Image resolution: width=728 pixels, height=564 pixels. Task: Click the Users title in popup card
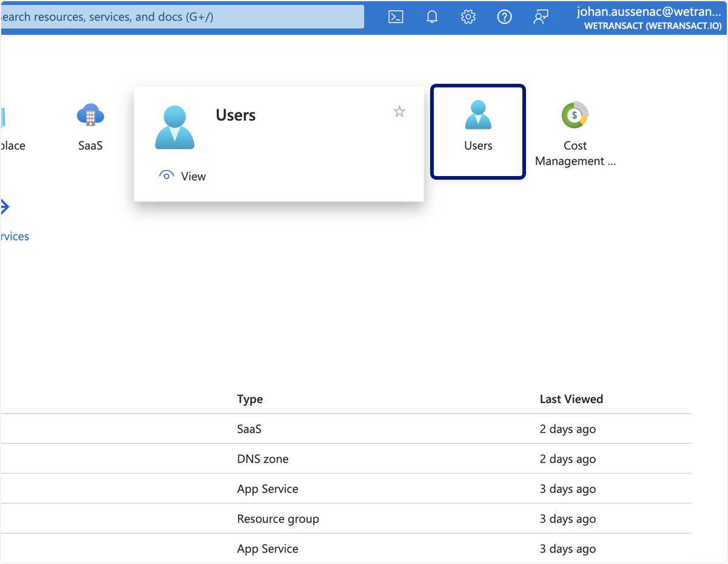point(236,115)
